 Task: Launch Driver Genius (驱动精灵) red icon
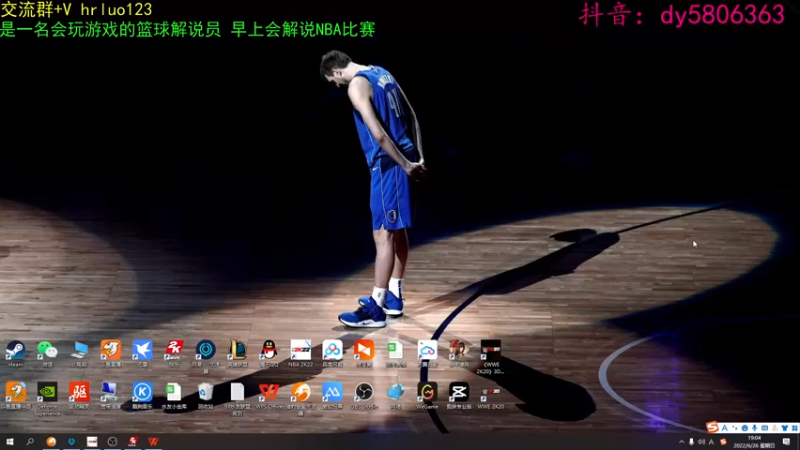click(x=79, y=395)
